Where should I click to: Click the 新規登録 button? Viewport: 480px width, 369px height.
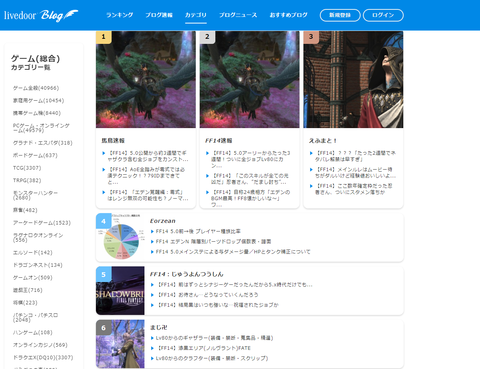pos(340,15)
